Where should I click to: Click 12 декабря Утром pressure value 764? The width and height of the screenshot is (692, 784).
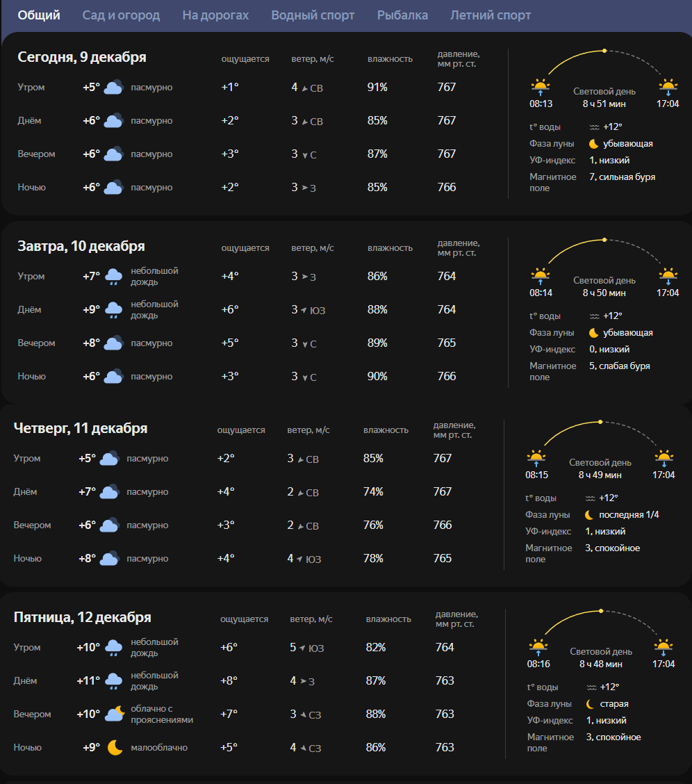pyautogui.click(x=445, y=648)
